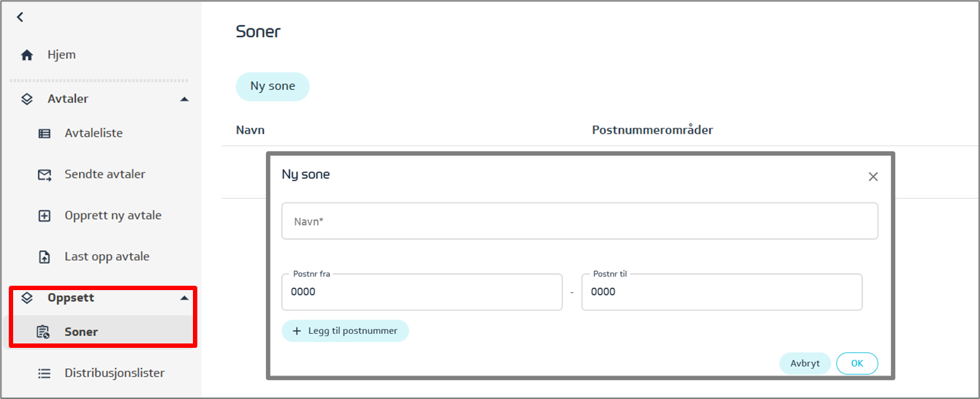Click the Sendte avtaler envelope icon
The width and height of the screenshot is (980, 399).
(x=45, y=175)
